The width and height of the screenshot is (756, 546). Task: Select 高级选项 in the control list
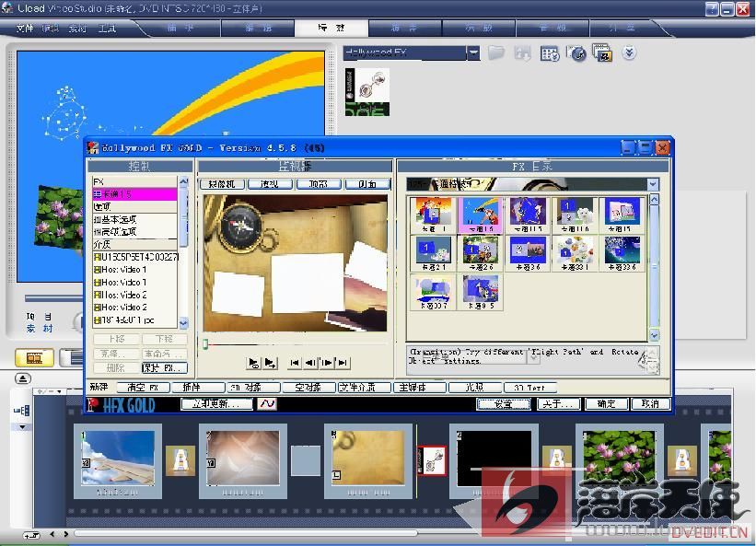point(134,232)
